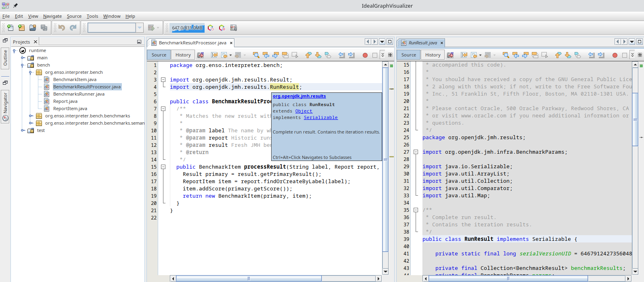Toggle Source view in RunResult editor
644x282 pixels.
click(x=409, y=55)
